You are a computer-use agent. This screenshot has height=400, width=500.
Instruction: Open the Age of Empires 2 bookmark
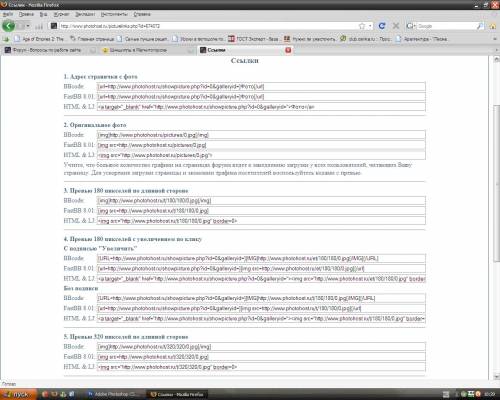coord(39,39)
